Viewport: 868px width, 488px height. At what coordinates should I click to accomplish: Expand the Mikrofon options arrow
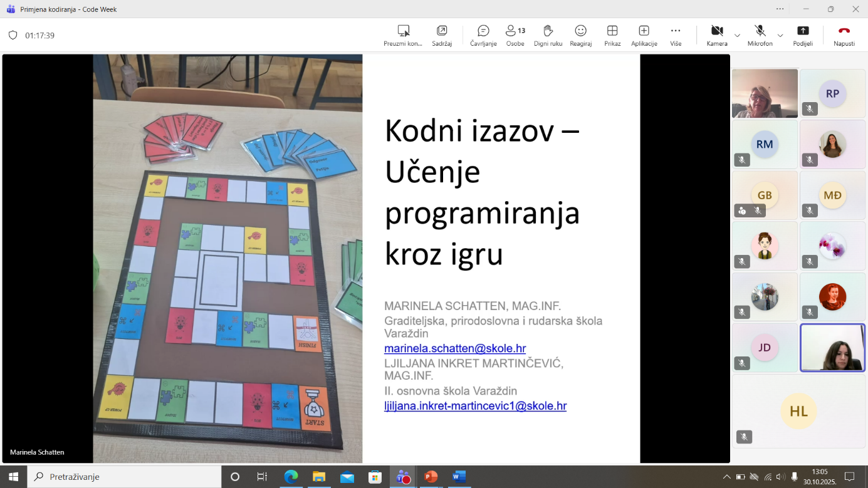780,36
